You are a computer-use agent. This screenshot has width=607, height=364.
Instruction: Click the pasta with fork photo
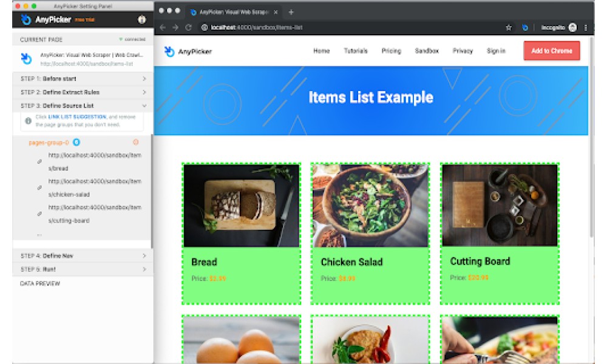pyautogui.click(x=500, y=340)
